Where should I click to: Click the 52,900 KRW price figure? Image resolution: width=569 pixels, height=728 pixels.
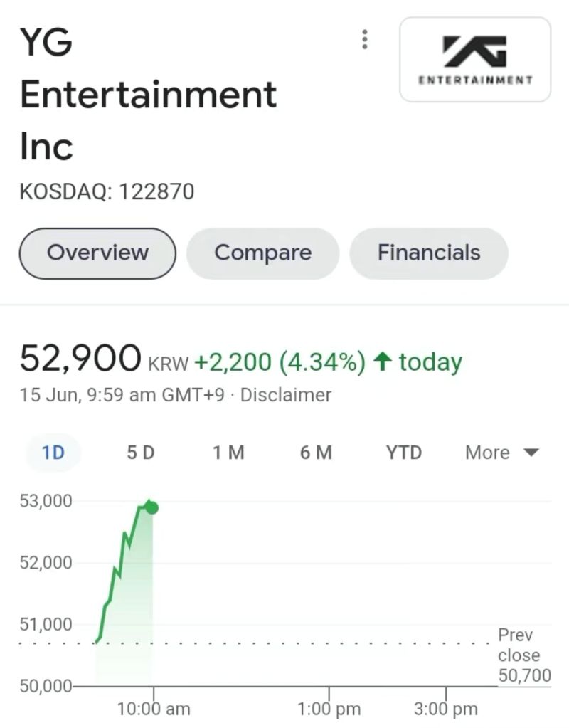80,359
